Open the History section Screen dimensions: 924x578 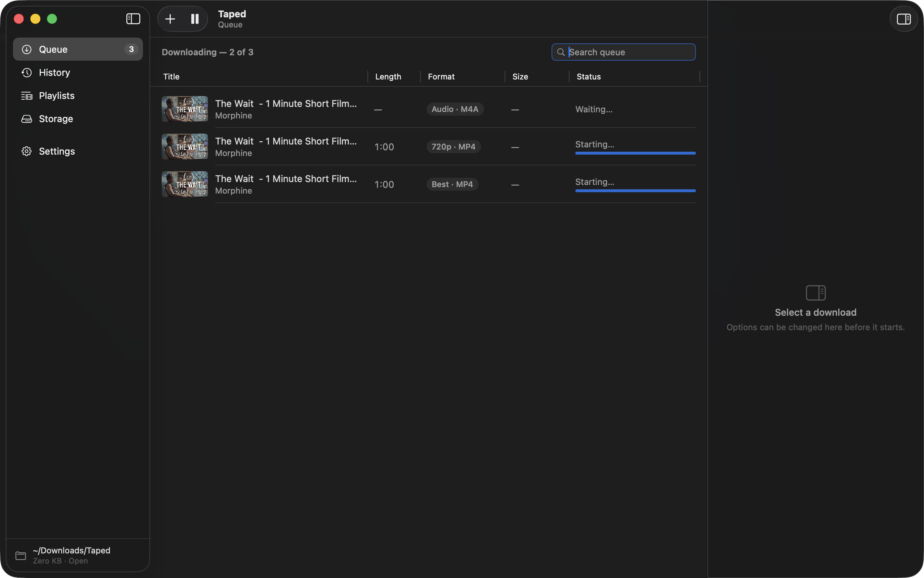pyautogui.click(x=78, y=73)
